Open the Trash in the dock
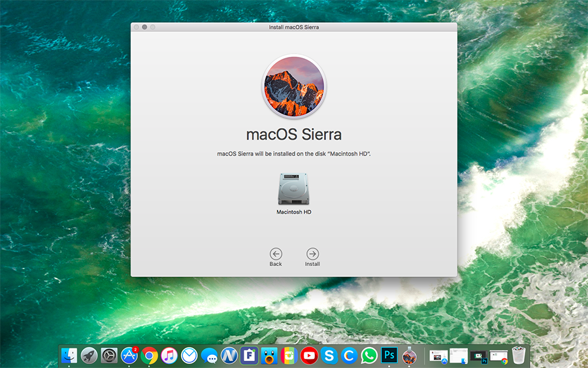Screen dimensions: 588x368 pyautogui.click(x=519, y=356)
